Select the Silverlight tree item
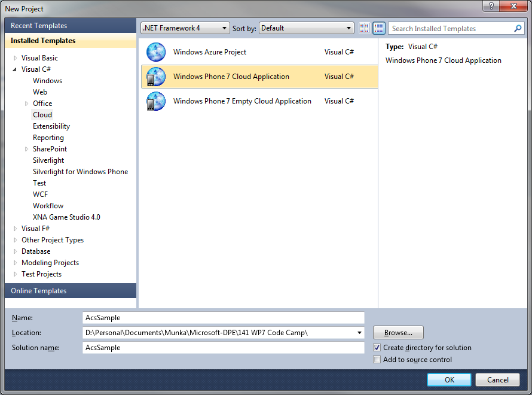This screenshot has width=532, height=395. [48, 160]
